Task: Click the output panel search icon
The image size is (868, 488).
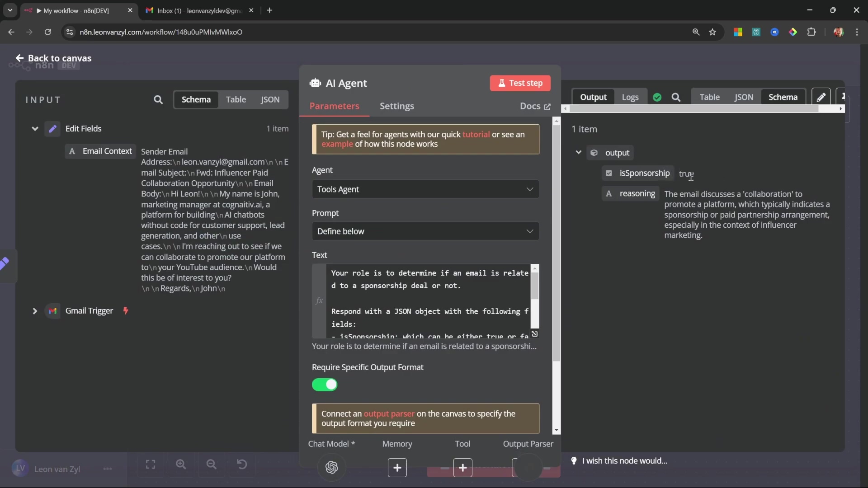Action: point(676,97)
